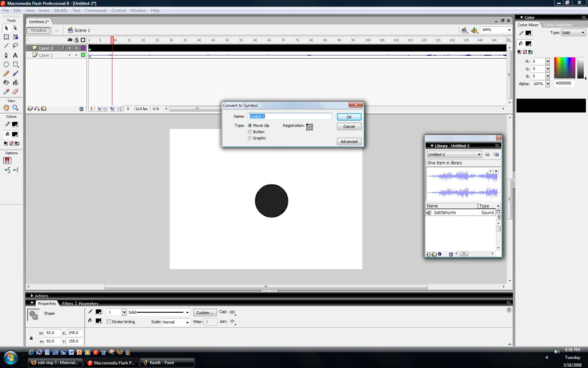Click the onion skin icon below timeline
This screenshot has height=368, width=588.
(99, 109)
